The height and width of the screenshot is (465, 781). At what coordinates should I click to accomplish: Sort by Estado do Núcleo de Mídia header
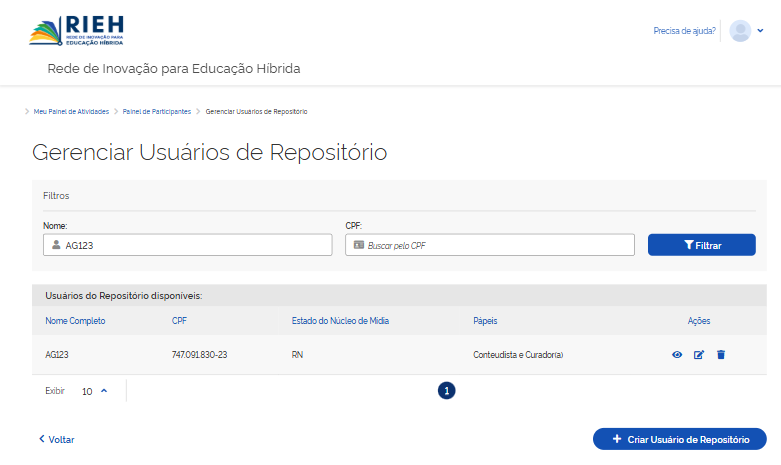[x=340, y=321]
